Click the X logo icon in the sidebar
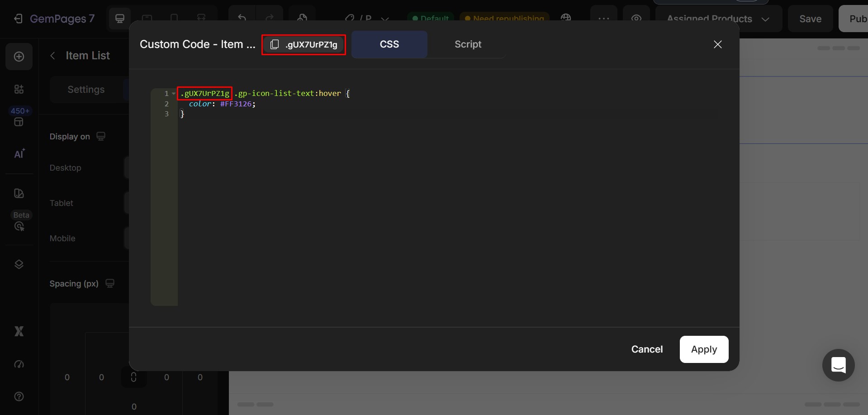This screenshot has width=868, height=415. pos(19,331)
